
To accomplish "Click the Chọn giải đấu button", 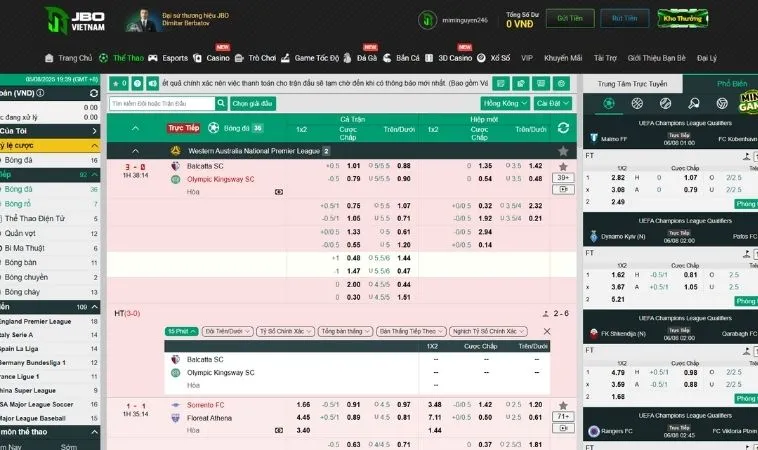I will click(x=253, y=103).
